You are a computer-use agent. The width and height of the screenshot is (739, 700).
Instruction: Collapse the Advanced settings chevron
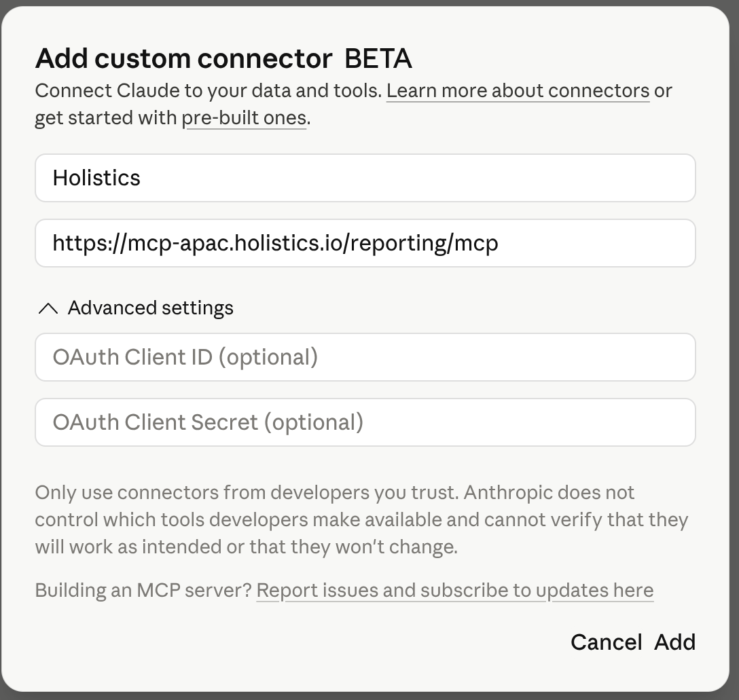(x=48, y=308)
